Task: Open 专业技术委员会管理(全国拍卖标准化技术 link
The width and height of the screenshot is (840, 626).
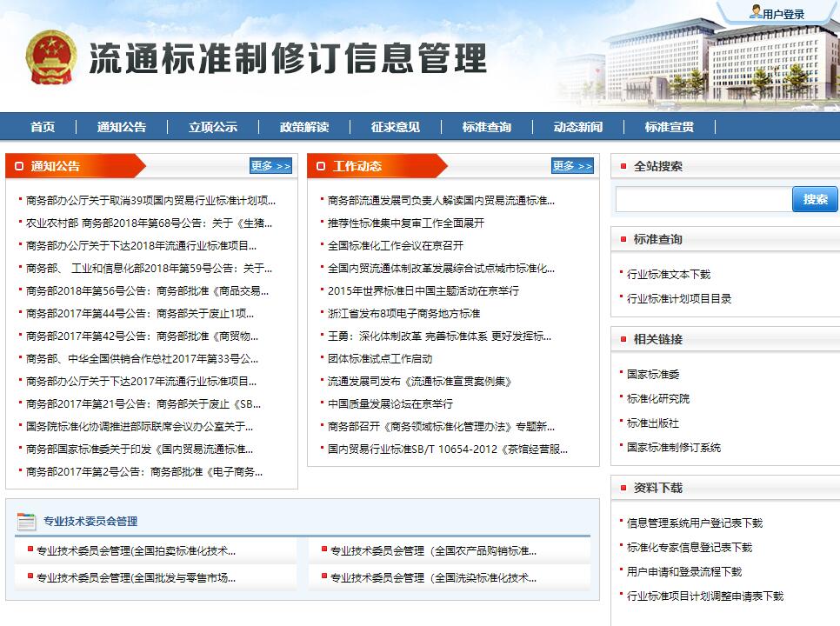Action: click(x=136, y=550)
